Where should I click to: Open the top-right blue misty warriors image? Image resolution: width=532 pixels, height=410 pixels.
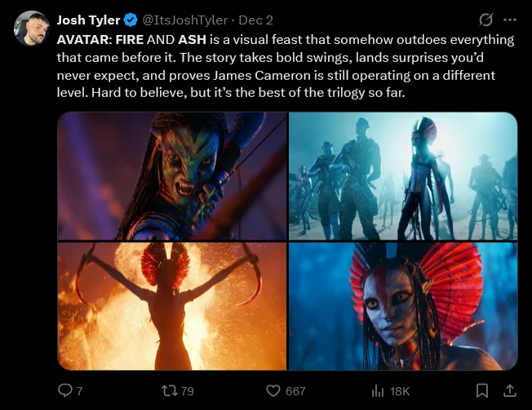(x=403, y=176)
